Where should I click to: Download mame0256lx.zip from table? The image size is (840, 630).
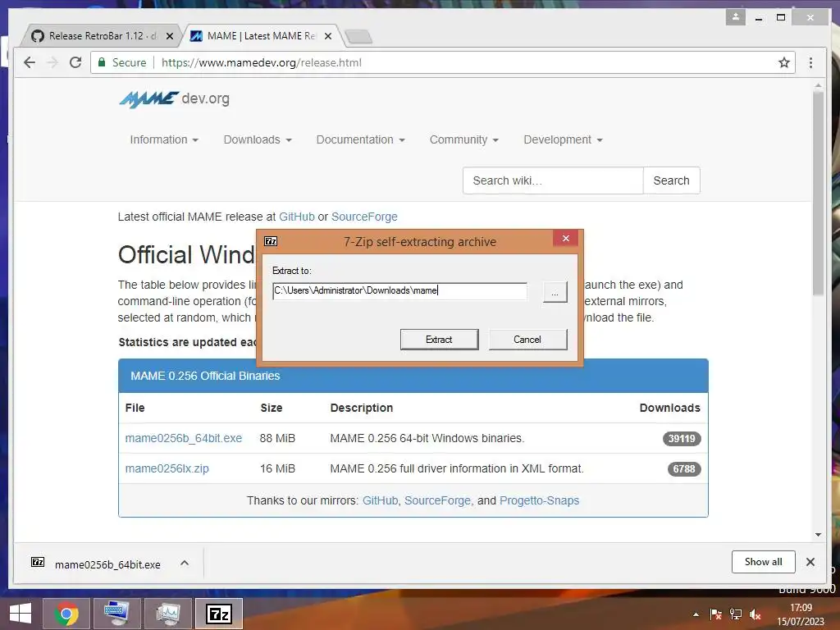tap(167, 468)
